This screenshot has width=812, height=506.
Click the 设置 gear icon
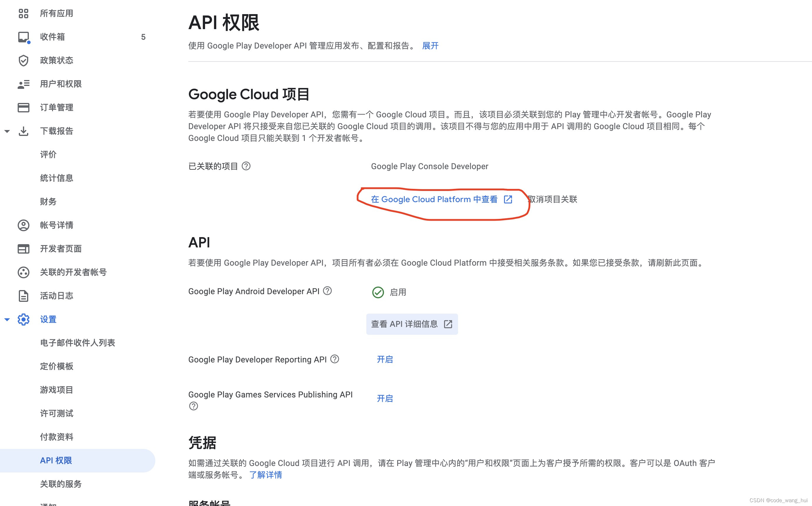[24, 319]
